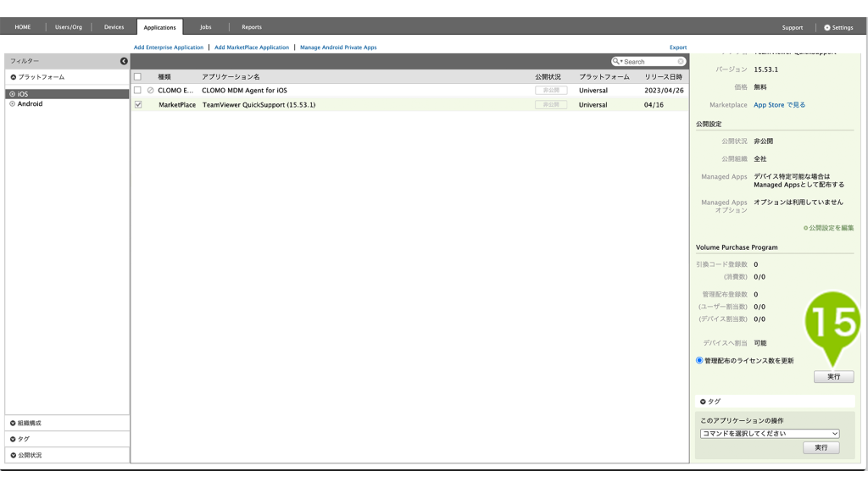The image size is (868, 488).
Task: Select the iOS platform filter
Action: pos(67,94)
